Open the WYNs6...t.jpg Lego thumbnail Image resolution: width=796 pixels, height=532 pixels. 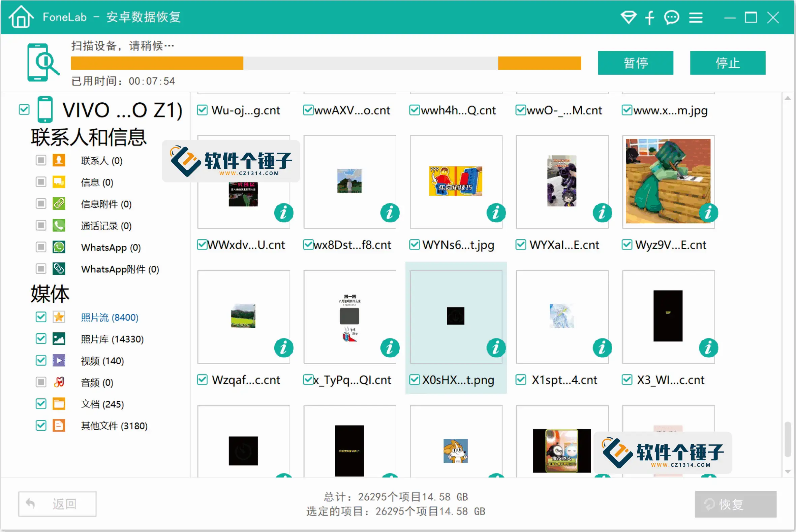coord(455,181)
